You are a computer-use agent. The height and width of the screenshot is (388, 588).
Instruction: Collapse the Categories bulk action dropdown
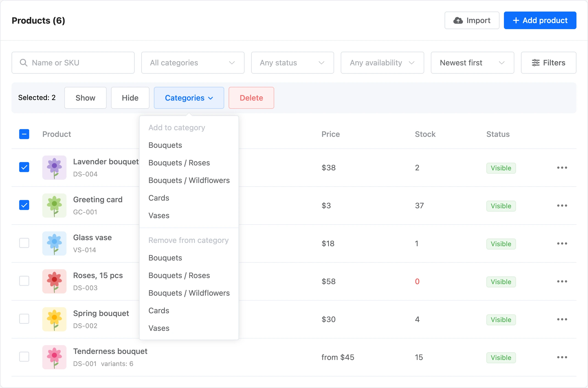pyautogui.click(x=189, y=98)
